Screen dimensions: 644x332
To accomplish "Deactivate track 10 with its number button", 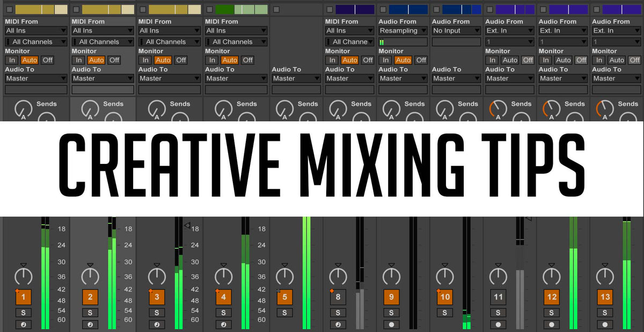I will click(x=444, y=297).
